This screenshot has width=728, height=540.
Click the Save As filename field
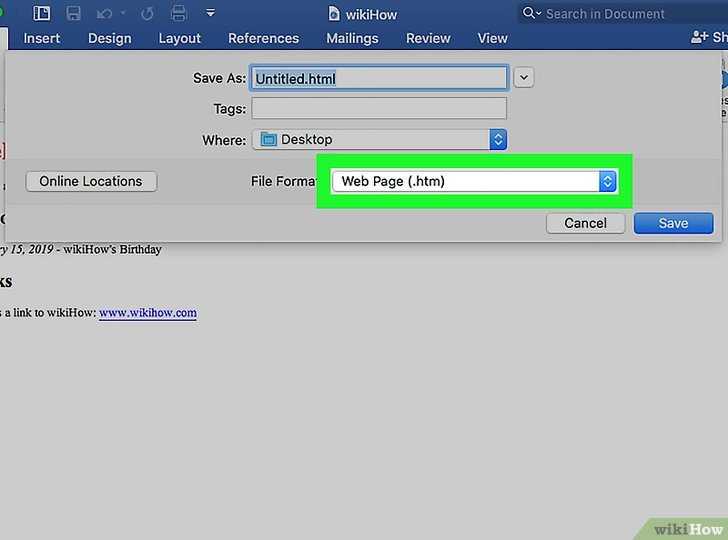tap(379, 78)
